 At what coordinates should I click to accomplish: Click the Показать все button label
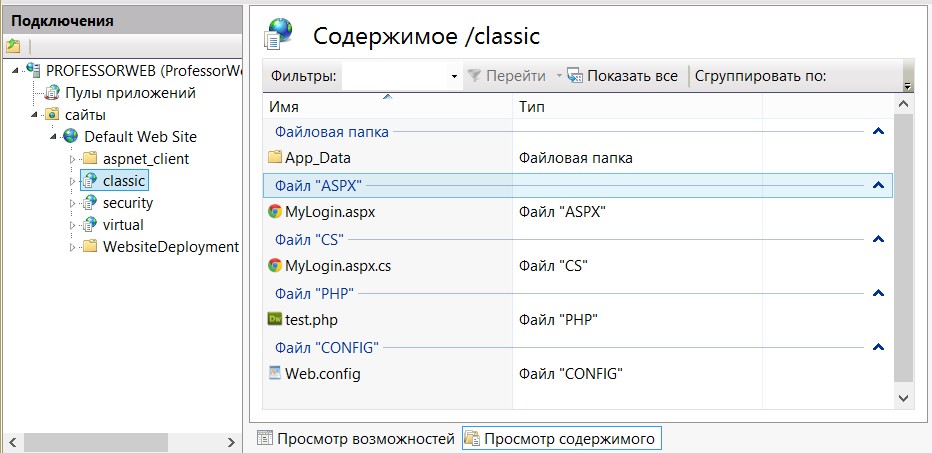pos(632,76)
